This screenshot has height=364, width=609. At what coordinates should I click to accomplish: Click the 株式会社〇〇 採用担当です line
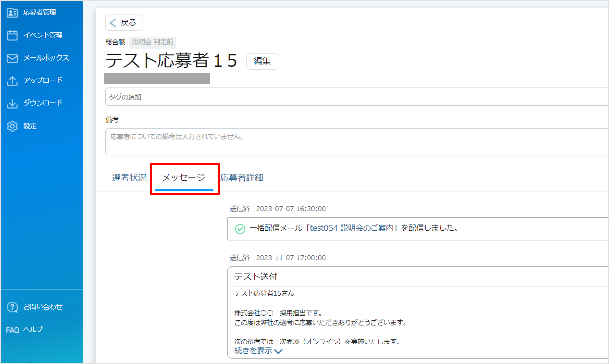pos(278,313)
